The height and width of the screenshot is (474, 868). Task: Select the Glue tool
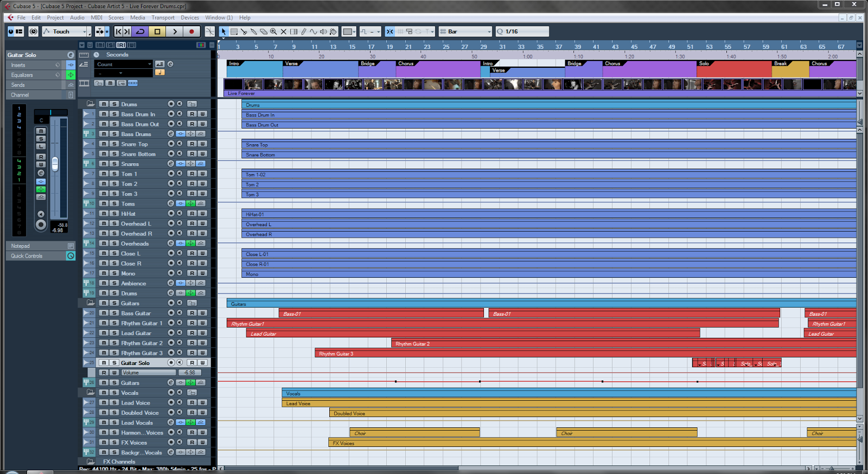[253, 31]
